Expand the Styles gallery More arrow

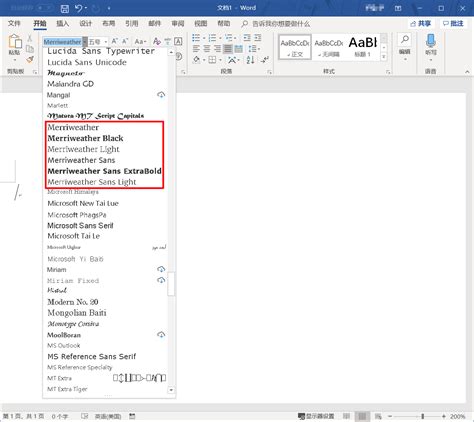[384, 57]
